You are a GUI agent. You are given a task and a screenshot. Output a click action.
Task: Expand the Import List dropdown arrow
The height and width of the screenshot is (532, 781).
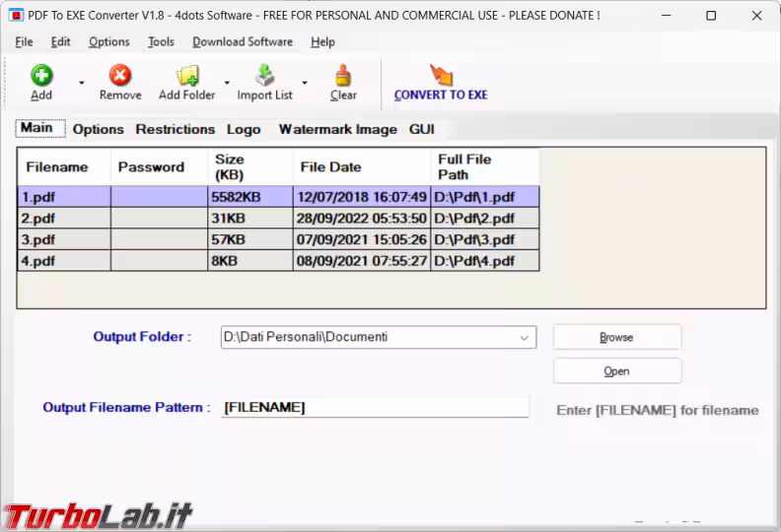305,83
